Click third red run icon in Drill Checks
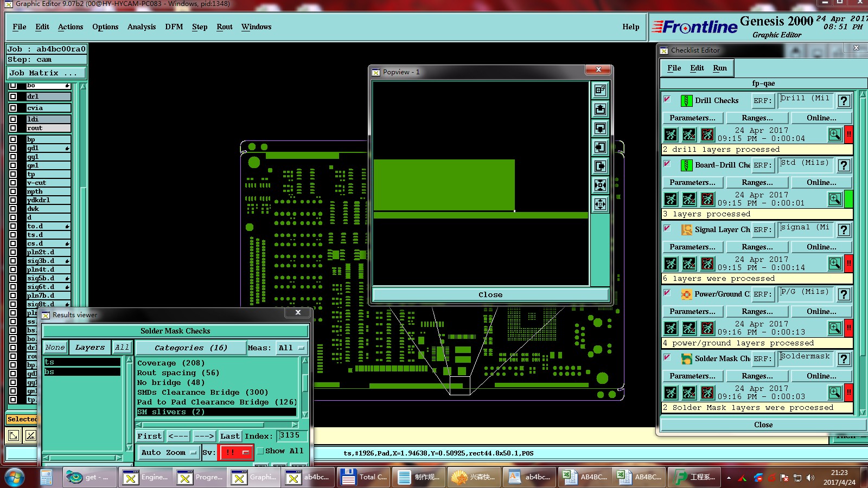 [707, 134]
